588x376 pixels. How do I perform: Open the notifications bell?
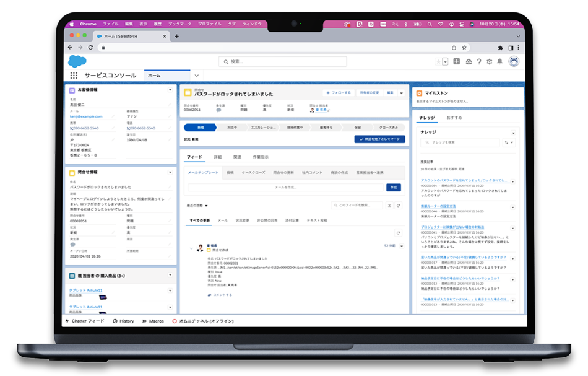[x=500, y=61]
